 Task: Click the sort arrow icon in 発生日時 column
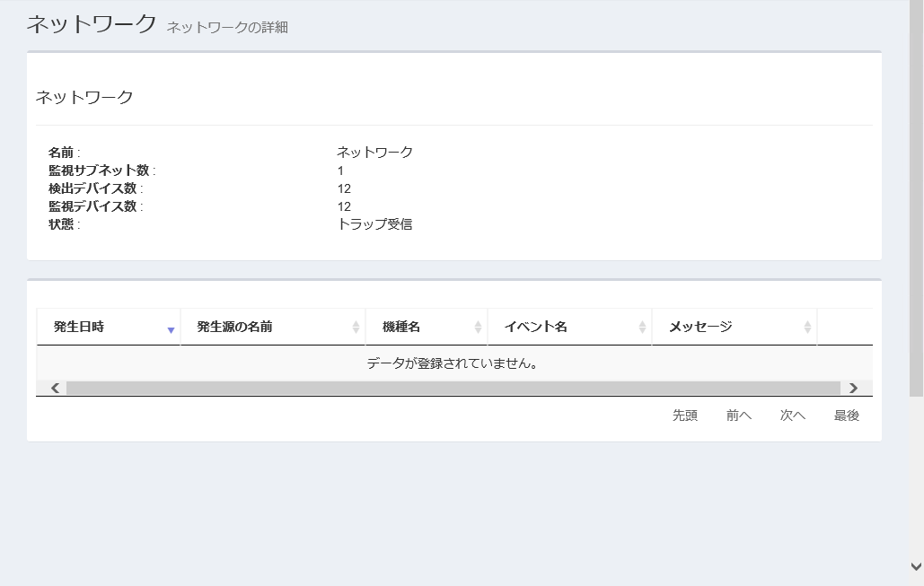171,328
